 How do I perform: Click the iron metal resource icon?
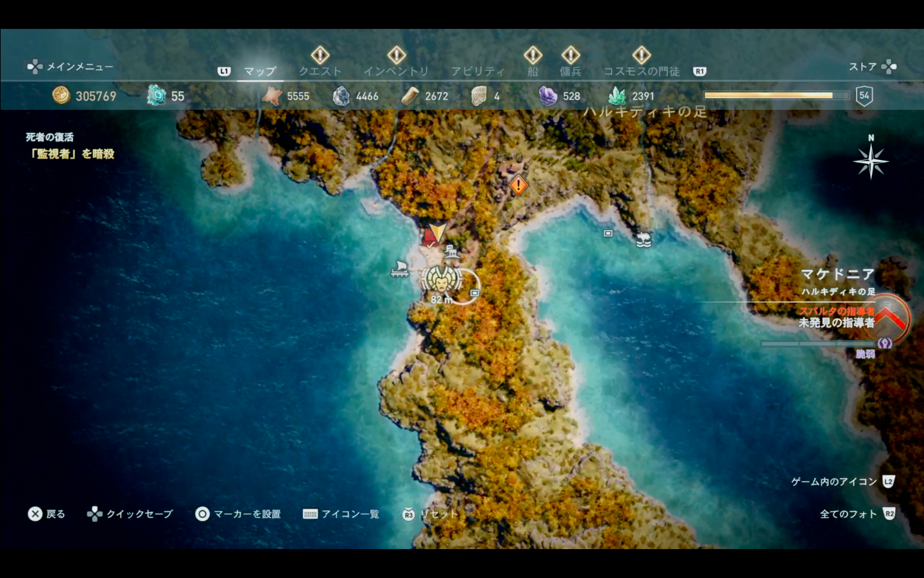pyautogui.click(x=341, y=96)
